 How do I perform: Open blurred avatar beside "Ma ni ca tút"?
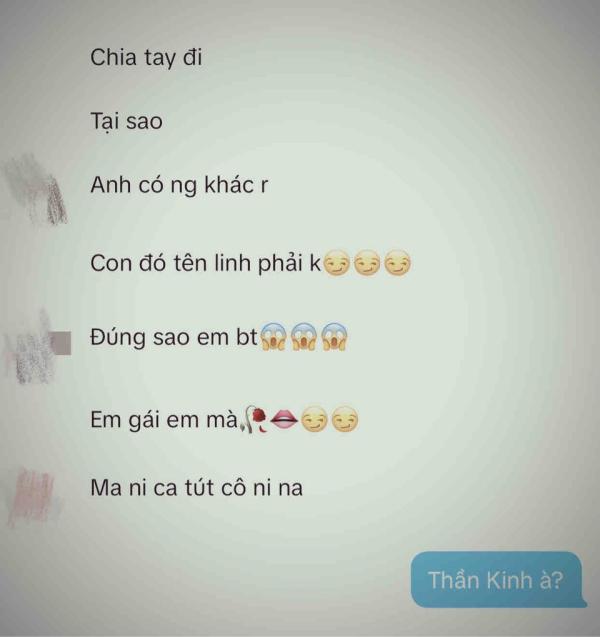pyautogui.click(x=32, y=498)
